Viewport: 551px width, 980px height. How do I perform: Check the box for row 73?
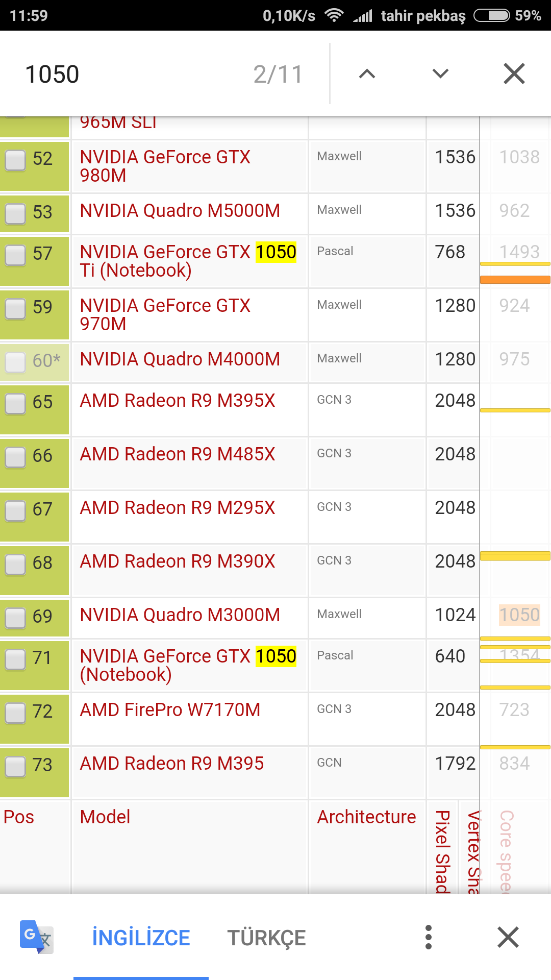coord(15,767)
